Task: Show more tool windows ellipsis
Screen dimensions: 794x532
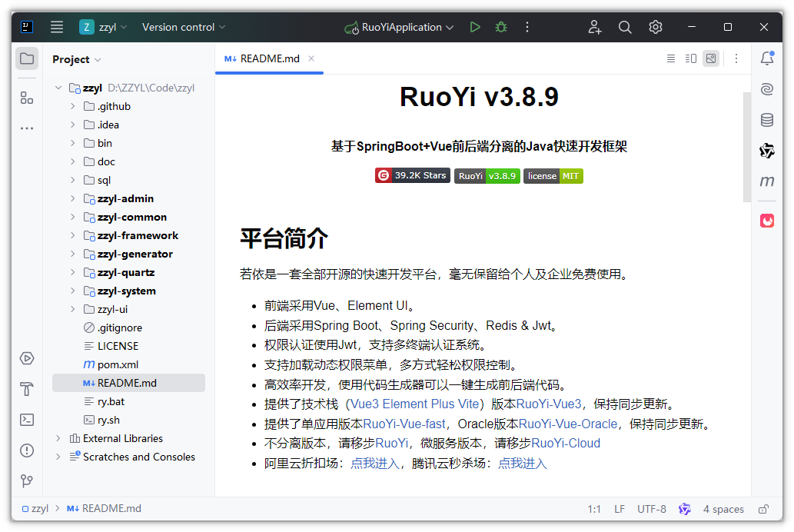Action: click(27, 128)
